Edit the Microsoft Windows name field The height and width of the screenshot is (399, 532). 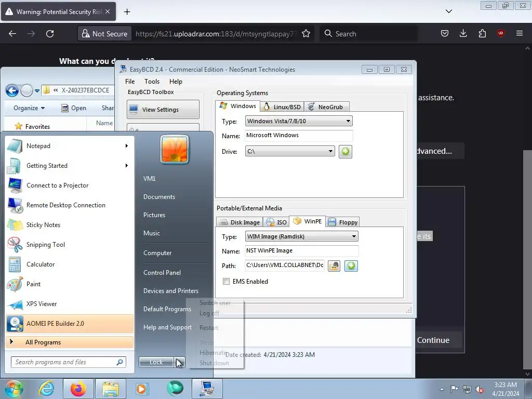299,136
